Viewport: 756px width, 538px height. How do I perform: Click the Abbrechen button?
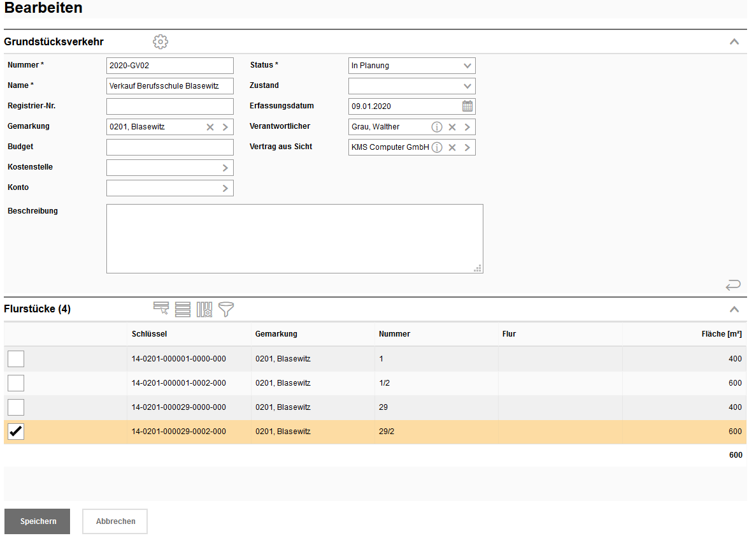115,521
